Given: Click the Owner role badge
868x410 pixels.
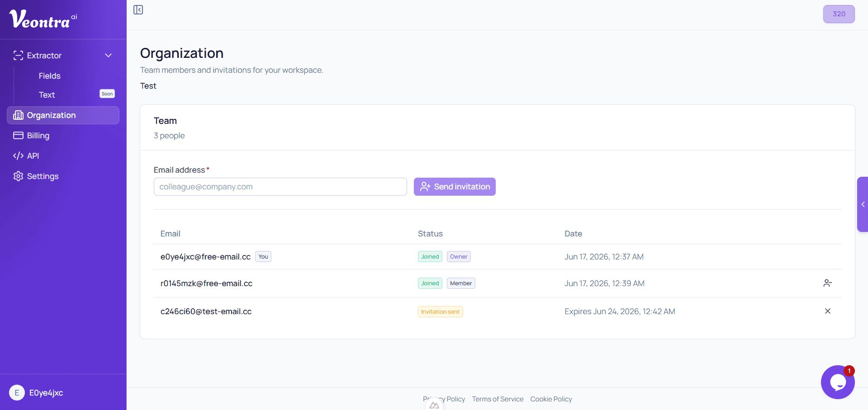Looking at the screenshot, I should (459, 257).
